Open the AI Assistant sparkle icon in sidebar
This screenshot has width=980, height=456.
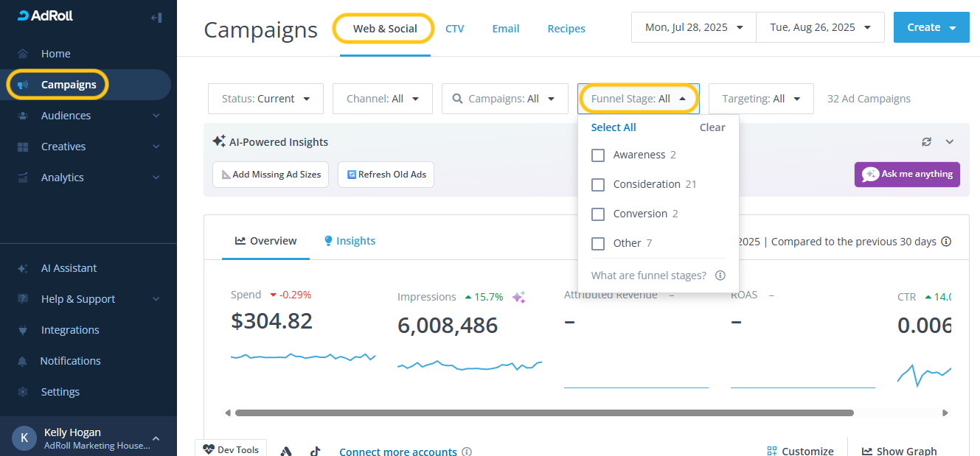23,269
